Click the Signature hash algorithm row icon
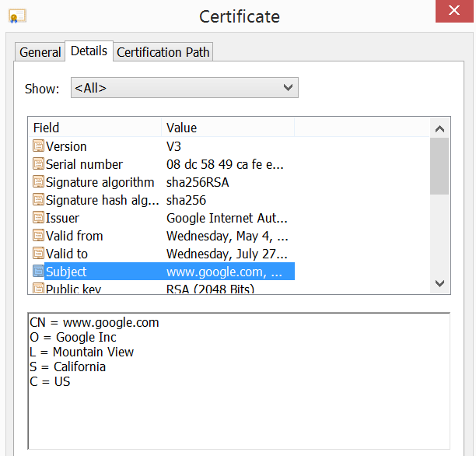This screenshot has width=476, height=456. point(38,200)
